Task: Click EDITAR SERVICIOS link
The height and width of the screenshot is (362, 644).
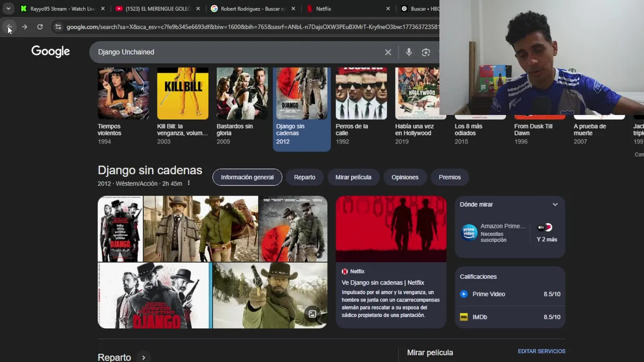Action: tap(541, 351)
